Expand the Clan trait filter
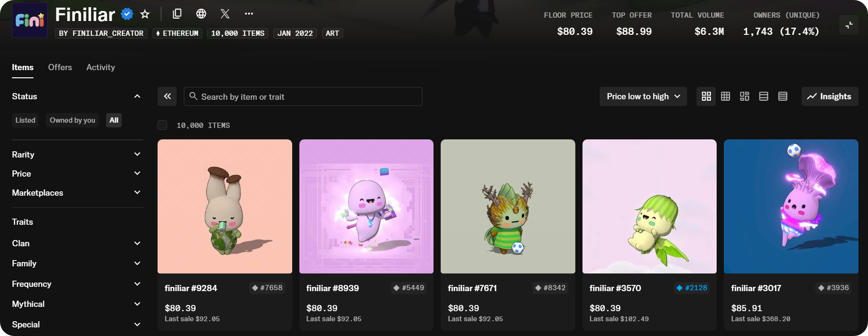Viewport: 868px width, 336px height. pyautogui.click(x=76, y=243)
